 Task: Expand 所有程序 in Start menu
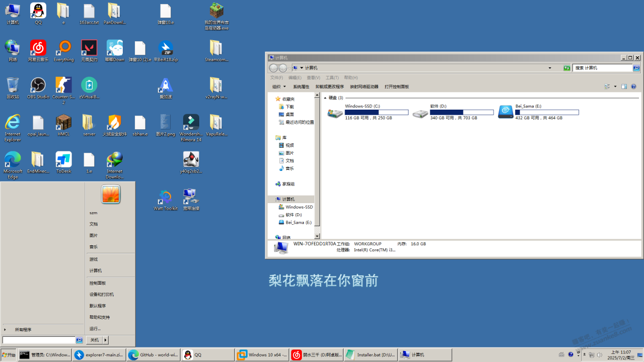(23, 330)
